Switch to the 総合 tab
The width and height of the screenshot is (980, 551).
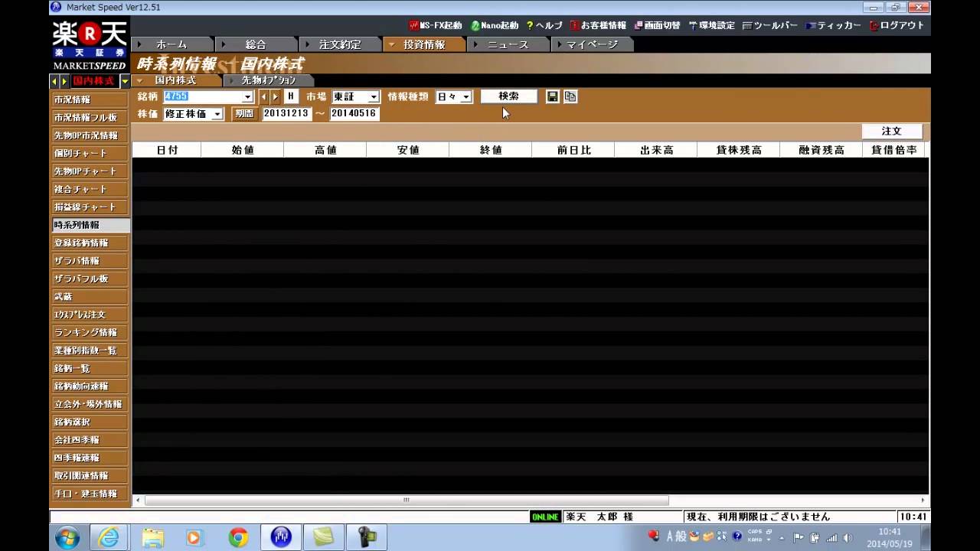click(x=256, y=44)
